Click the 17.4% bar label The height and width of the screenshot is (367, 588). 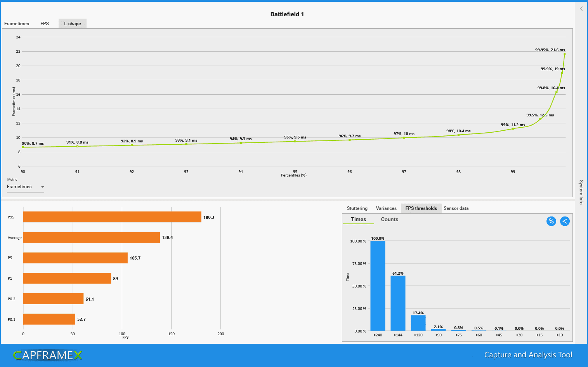point(418,313)
